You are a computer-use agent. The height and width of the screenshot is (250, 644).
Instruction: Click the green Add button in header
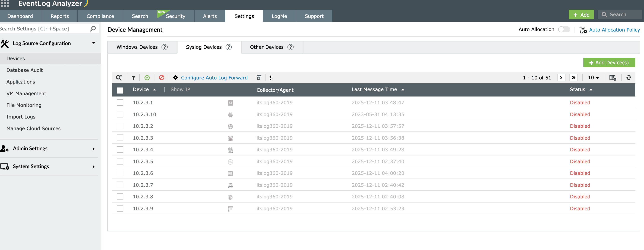(x=581, y=14)
